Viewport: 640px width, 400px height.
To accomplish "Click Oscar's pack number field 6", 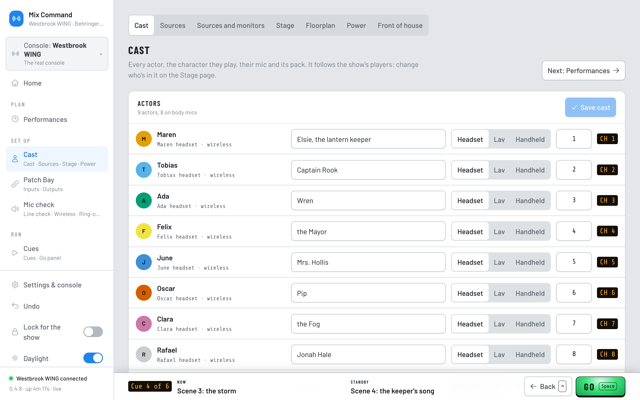I will [x=573, y=293].
